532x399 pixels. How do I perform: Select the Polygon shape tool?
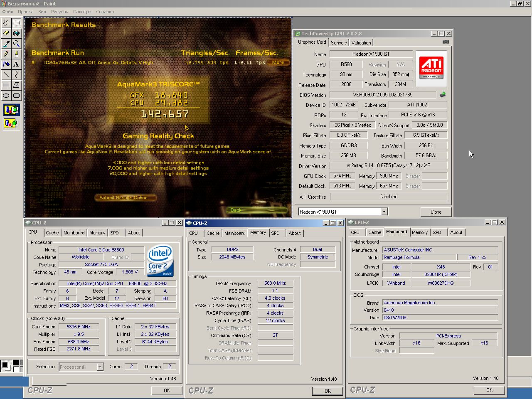tap(17, 85)
